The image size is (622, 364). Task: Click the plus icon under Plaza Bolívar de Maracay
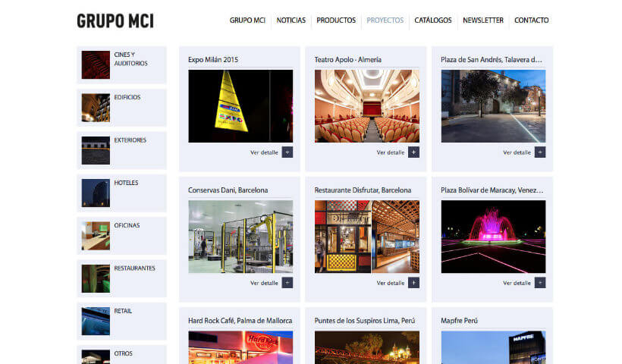539,283
